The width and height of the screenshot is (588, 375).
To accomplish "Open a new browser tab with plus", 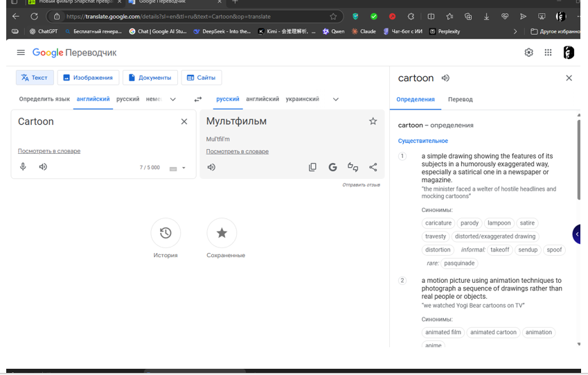I will click(x=235, y=2).
